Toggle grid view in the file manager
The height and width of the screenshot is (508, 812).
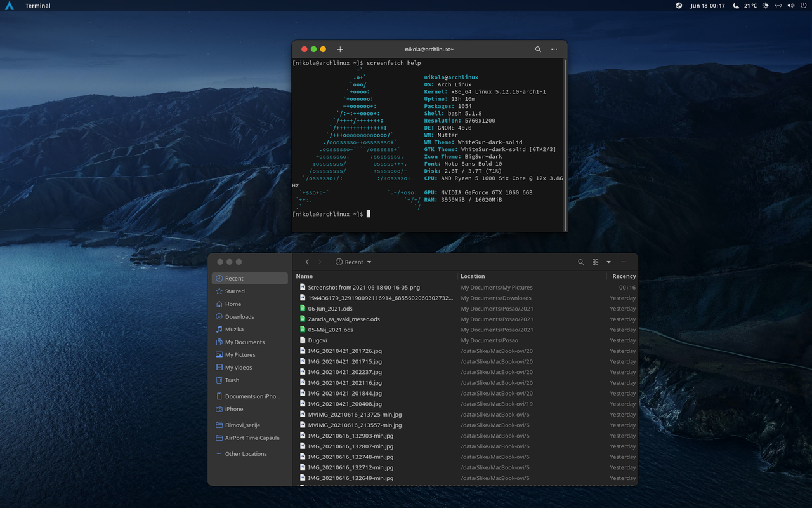click(595, 262)
